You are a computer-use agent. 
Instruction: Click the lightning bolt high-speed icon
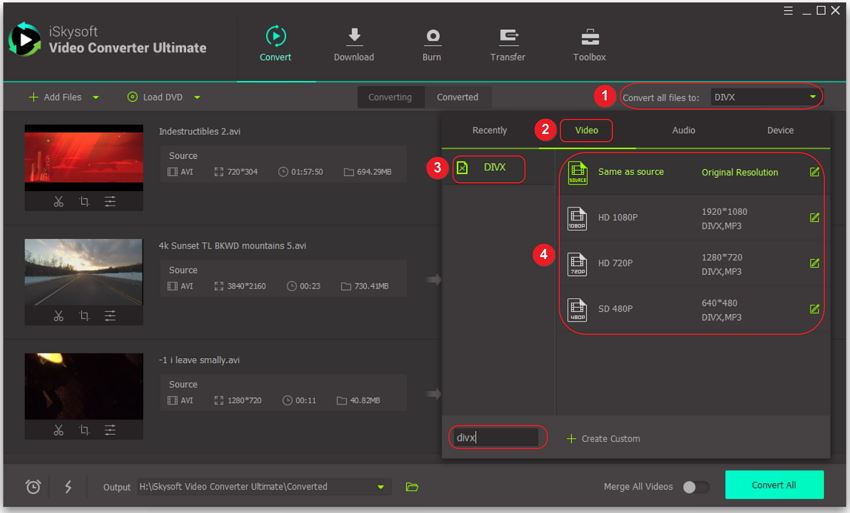pos(68,487)
